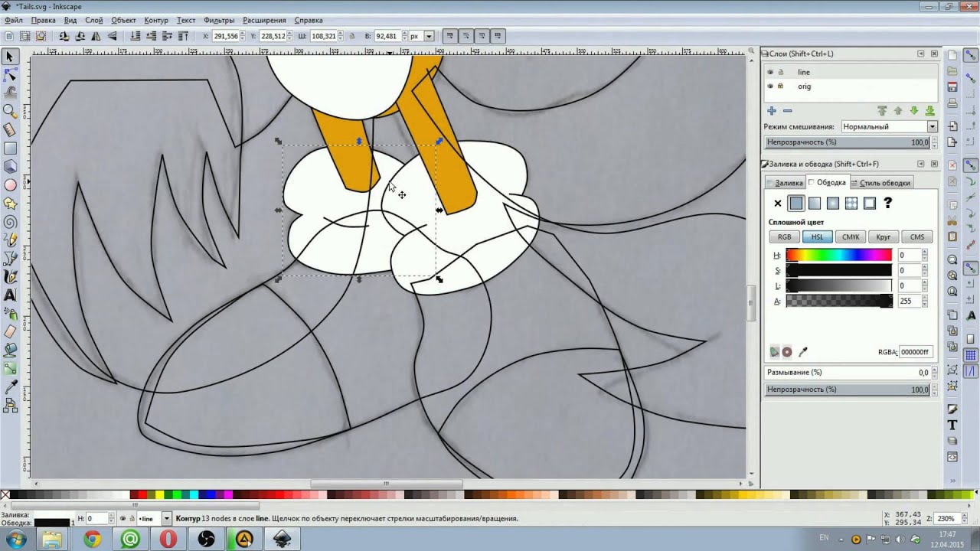Delete current layer with minus icon
Image resolution: width=980 pixels, height=551 pixels.
click(x=787, y=111)
